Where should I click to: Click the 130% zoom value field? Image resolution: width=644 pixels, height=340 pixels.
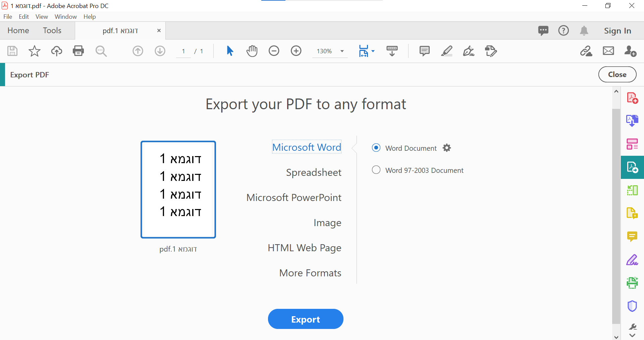(x=324, y=51)
